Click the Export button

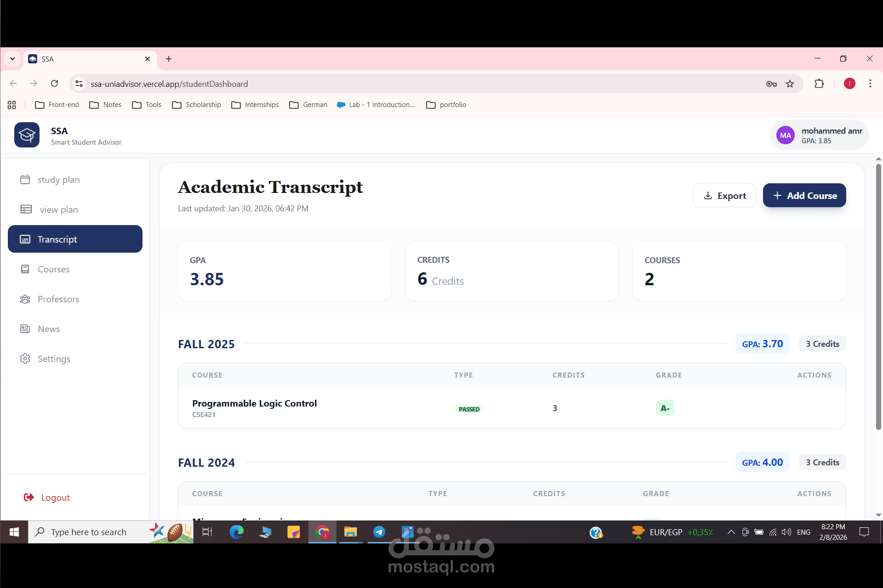[724, 196]
